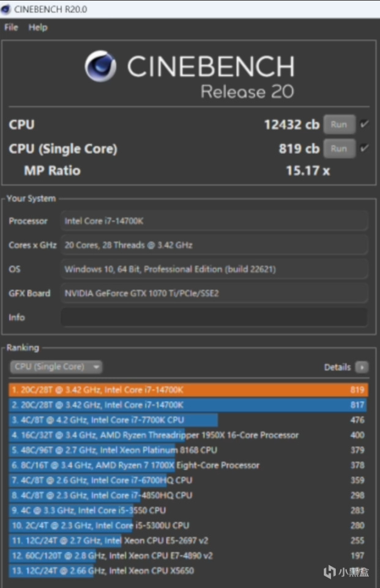Click the Cinebench sphere logo

point(102,67)
